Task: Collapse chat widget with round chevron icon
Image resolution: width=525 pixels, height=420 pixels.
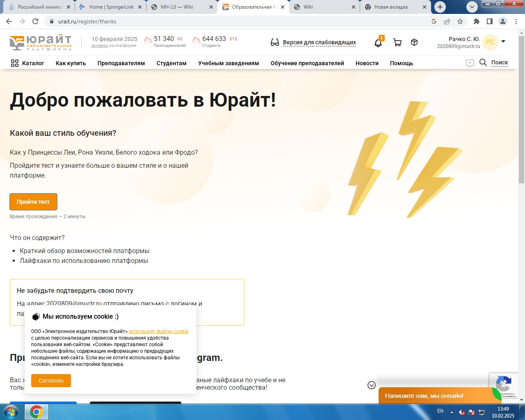Action: pyautogui.click(x=372, y=385)
